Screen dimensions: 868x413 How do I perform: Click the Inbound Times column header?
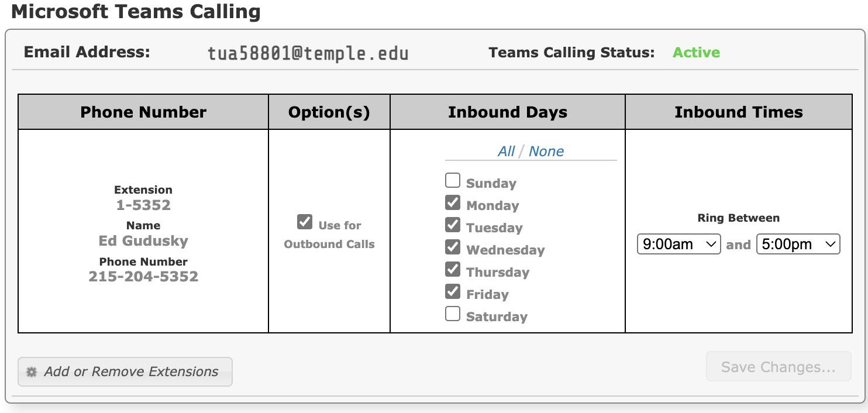coord(739,112)
